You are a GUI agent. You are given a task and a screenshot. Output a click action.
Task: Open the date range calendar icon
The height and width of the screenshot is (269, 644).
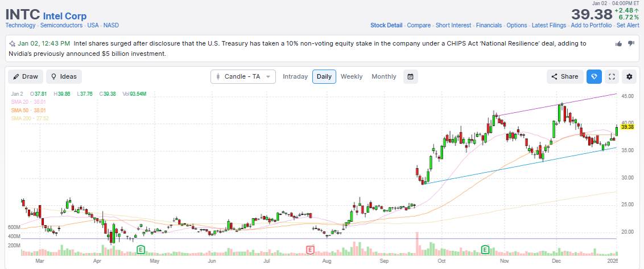410,76
